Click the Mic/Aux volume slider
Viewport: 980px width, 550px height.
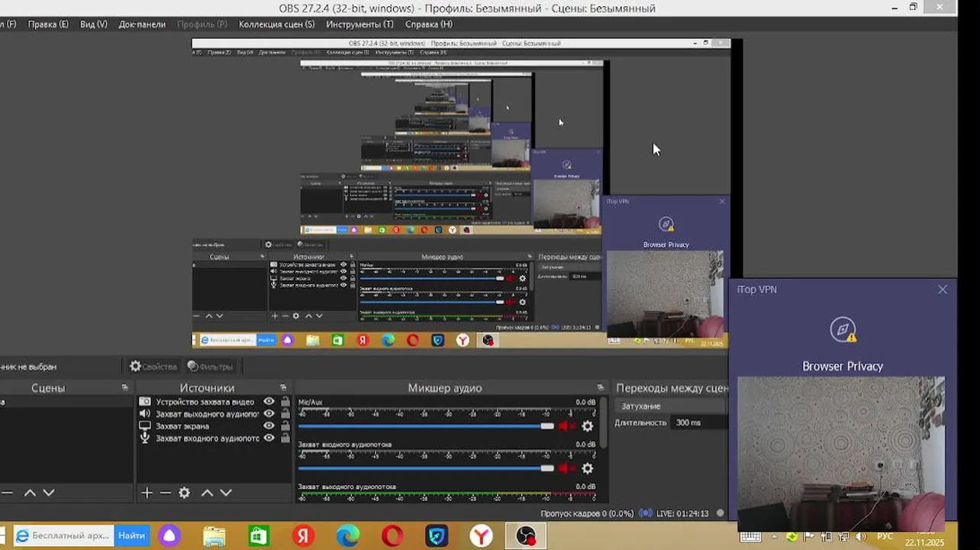coord(426,426)
